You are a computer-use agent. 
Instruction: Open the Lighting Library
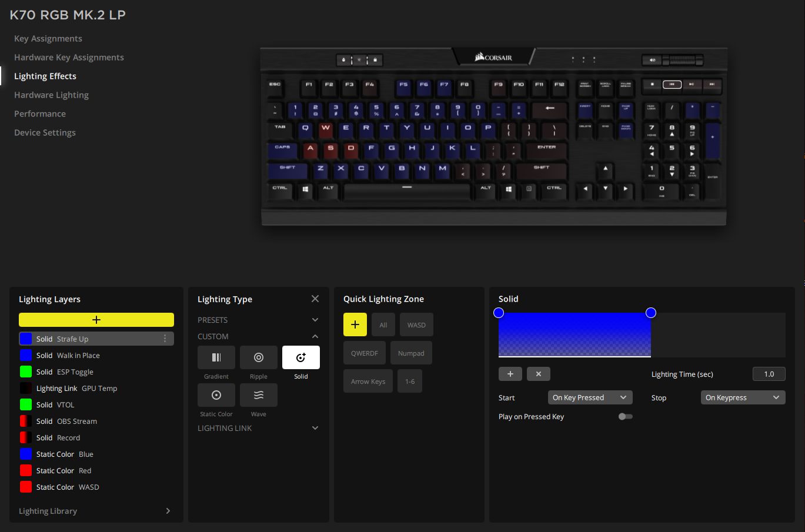95,511
